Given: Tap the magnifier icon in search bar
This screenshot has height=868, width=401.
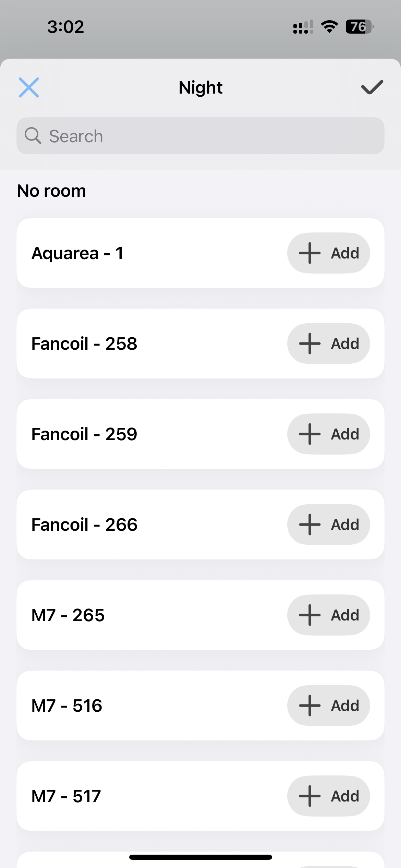Looking at the screenshot, I should pyautogui.click(x=33, y=136).
